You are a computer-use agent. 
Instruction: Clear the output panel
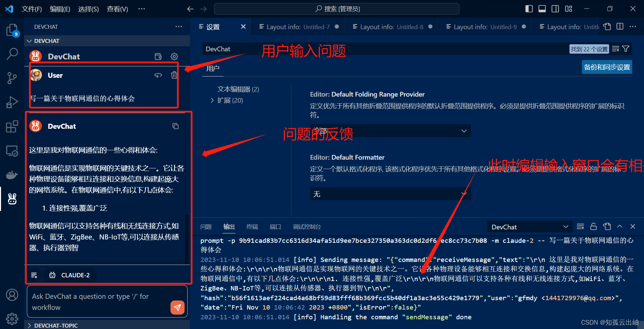point(580,227)
